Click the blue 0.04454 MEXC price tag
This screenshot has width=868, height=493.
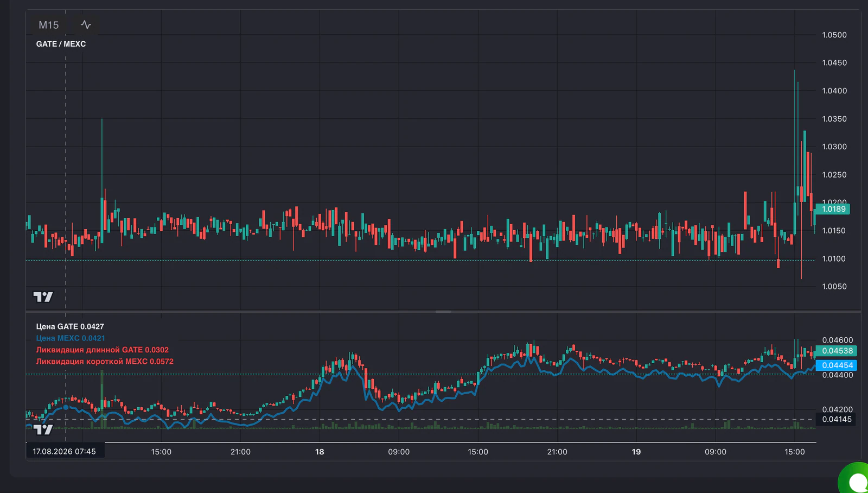pyautogui.click(x=837, y=365)
